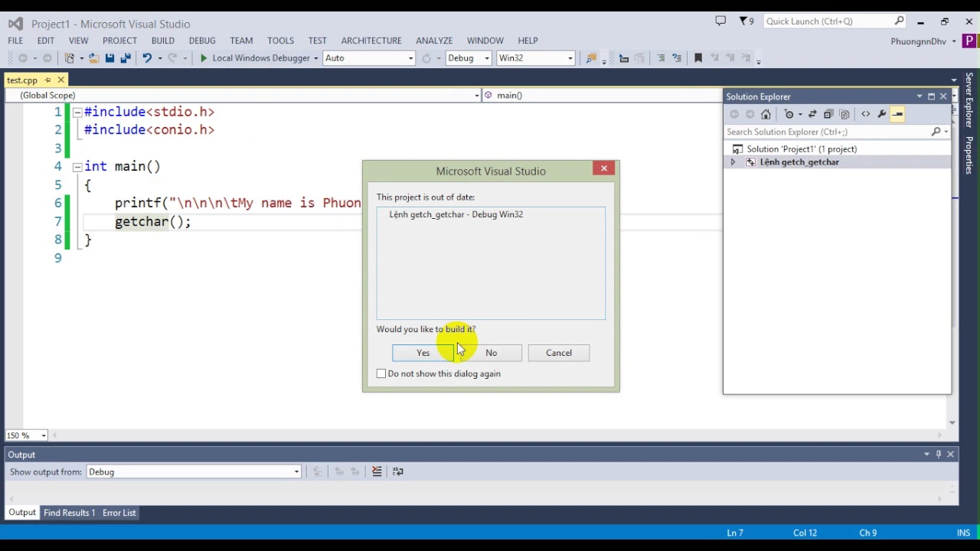Open Solution Explorer window position dropdown
The width and height of the screenshot is (980, 551).
pos(920,96)
